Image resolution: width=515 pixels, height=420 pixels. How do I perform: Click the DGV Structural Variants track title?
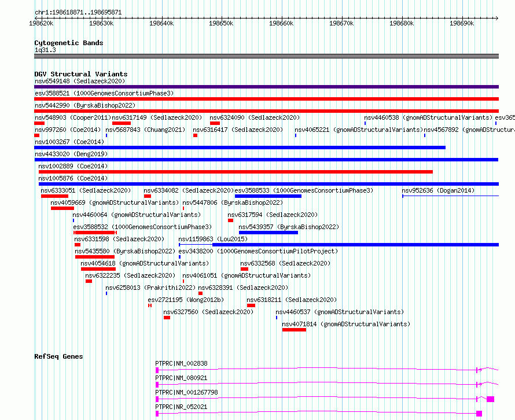pyautogui.click(x=81, y=74)
